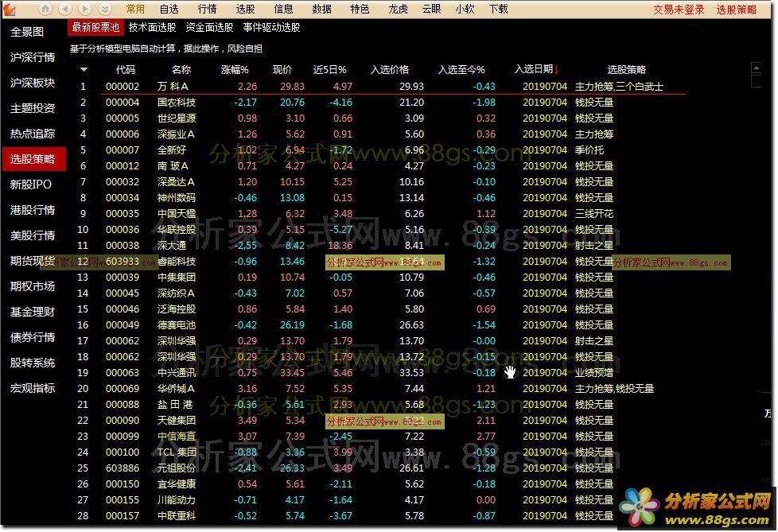Sort by the 现价 column header
Image resolution: width=778 pixels, height=532 pixels.
(282, 70)
